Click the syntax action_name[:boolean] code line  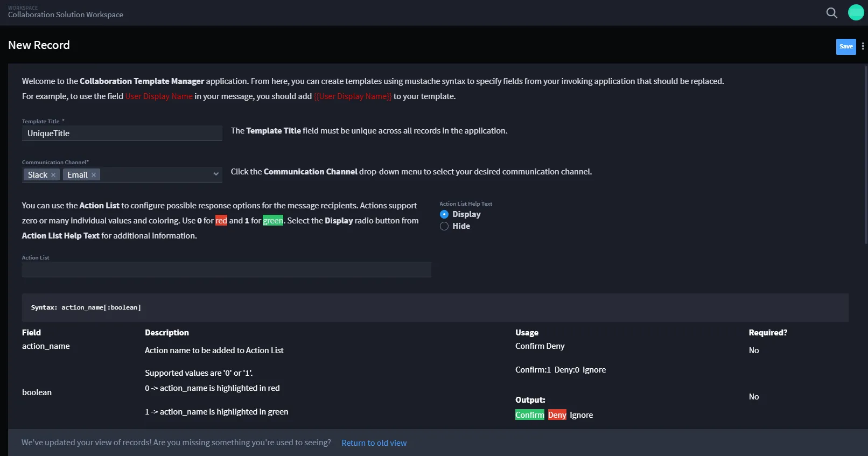pyautogui.click(x=86, y=307)
